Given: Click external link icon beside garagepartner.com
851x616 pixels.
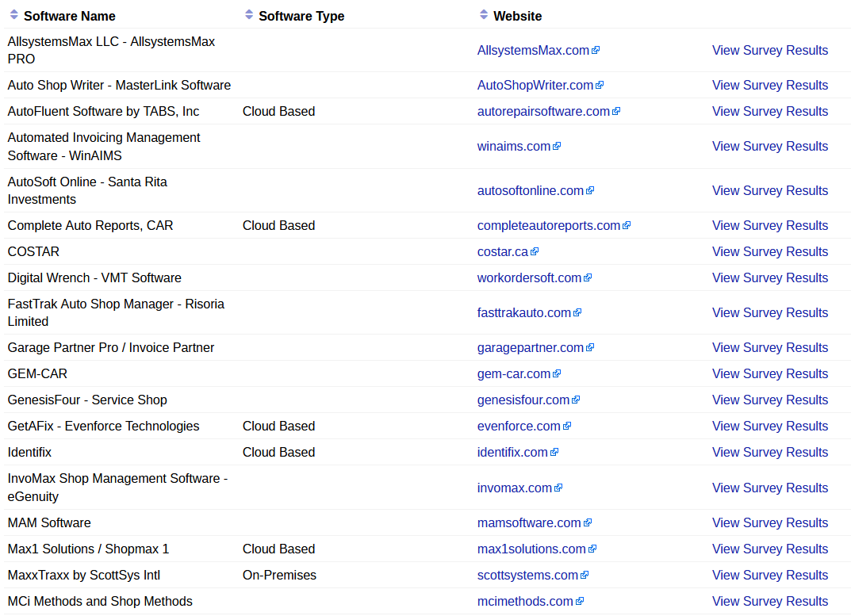Looking at the screenshot, I should 591,347.
